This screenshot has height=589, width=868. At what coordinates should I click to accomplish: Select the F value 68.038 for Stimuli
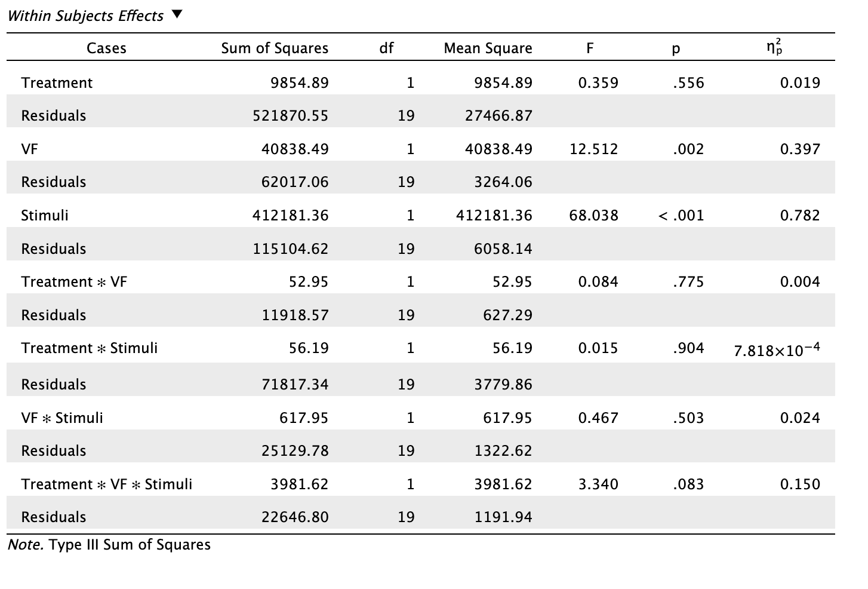(593, 215)
